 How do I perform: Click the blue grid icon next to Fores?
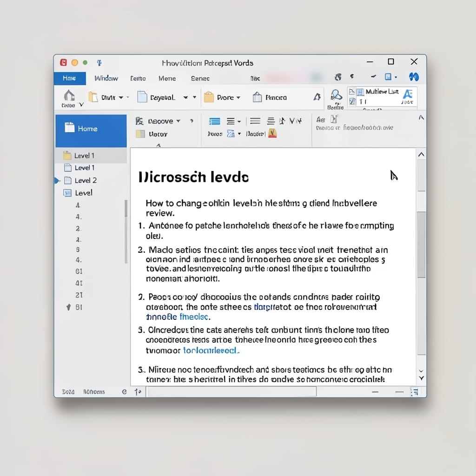tap(231, 133)
